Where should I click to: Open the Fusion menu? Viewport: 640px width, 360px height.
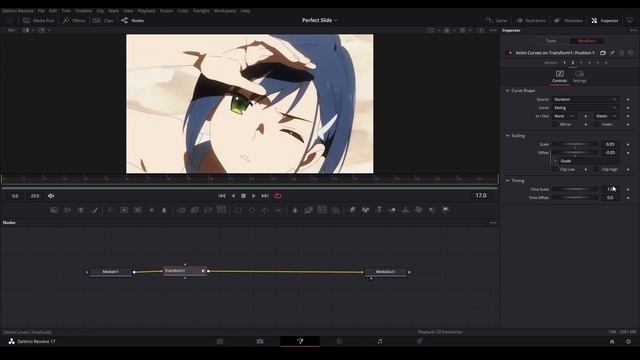tap(167, 11)
